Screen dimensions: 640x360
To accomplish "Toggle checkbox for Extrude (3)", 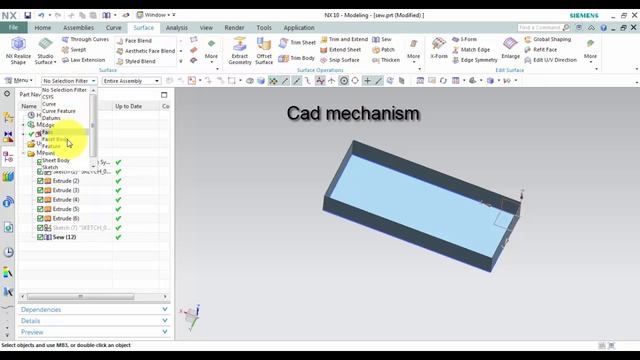I will pos(40,190).
